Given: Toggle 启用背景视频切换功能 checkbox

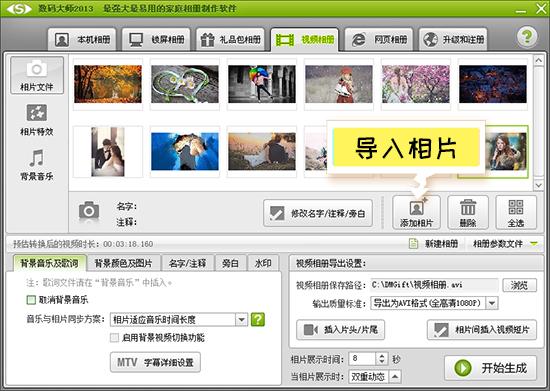Looking at the screenshot, I should (x=115, y=338).
